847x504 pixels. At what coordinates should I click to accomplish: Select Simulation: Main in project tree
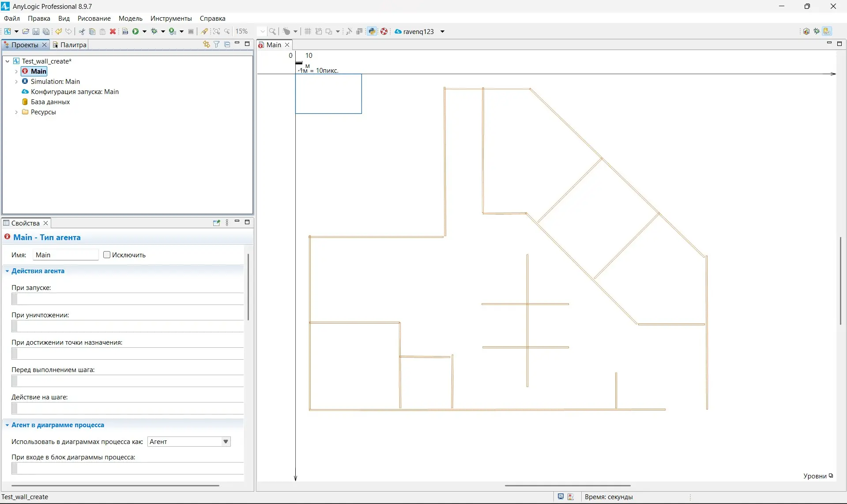pos(55,82)
